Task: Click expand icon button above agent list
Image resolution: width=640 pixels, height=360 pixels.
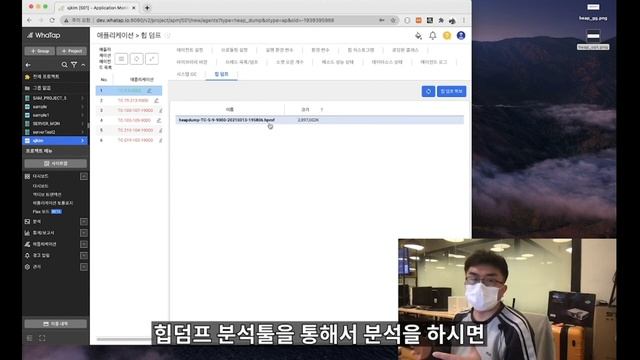Action: coord(152,59)
